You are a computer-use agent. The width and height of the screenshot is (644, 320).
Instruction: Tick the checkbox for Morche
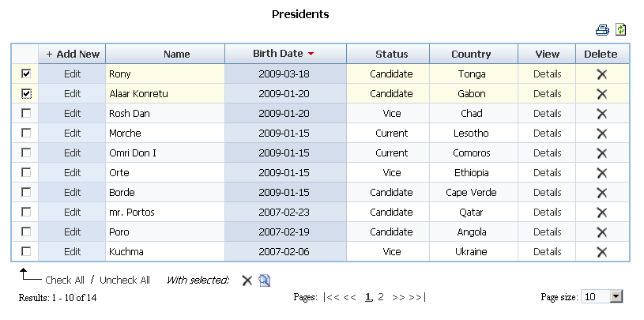tap(26, 133)
